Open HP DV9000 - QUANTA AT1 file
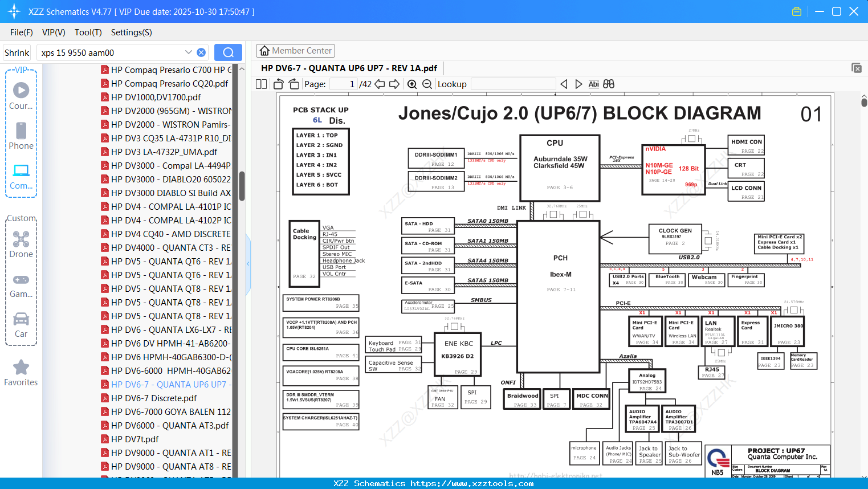This screenshot has width=868, height=489. (166, 453)
